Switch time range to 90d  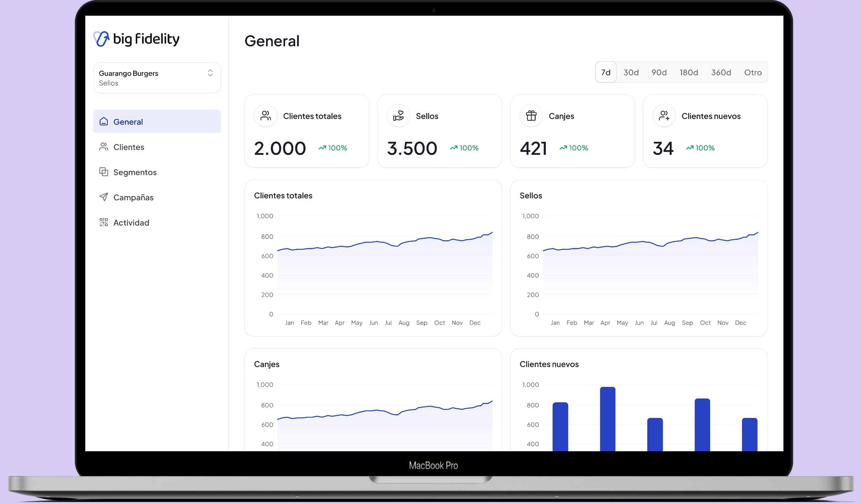pyautogui.click(x=659, y=72)
